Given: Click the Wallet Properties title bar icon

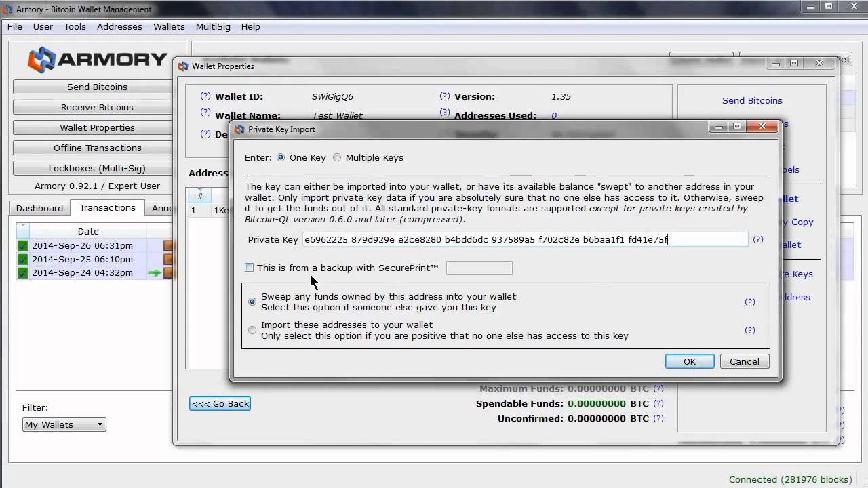Looking at the screenshot, I should coord(182,66).
